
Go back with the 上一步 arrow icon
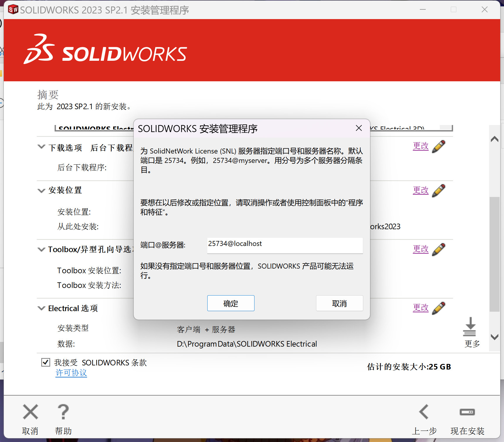point(424,412)
